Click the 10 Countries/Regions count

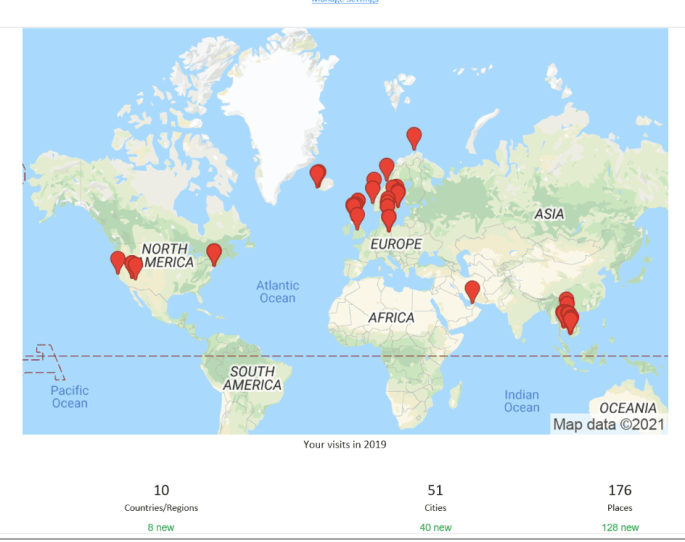161,490
